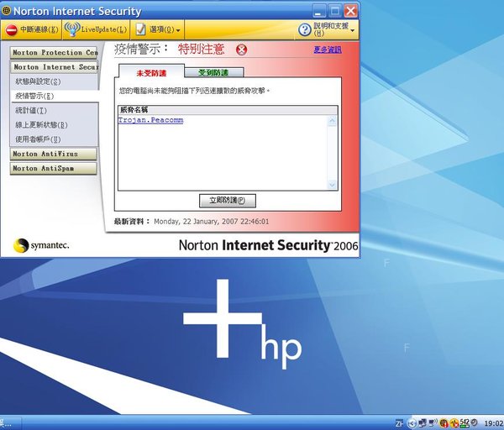Expand hidden tray icons with the round arrow
The image size is (504, 430).
(x=412, y=423)
